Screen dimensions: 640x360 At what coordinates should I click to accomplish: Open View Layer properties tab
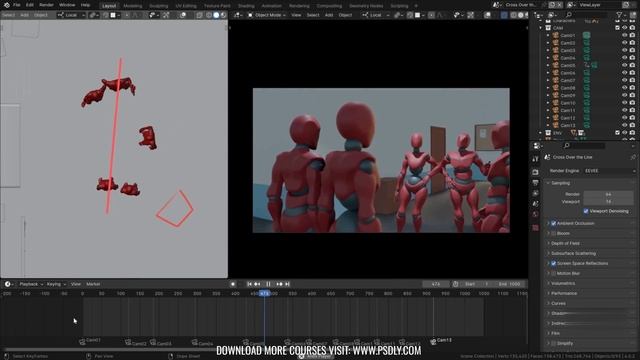pos(536,193)
